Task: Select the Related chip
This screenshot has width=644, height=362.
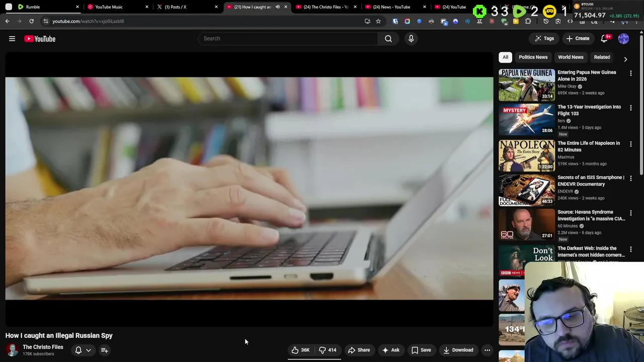Action: 602,57
